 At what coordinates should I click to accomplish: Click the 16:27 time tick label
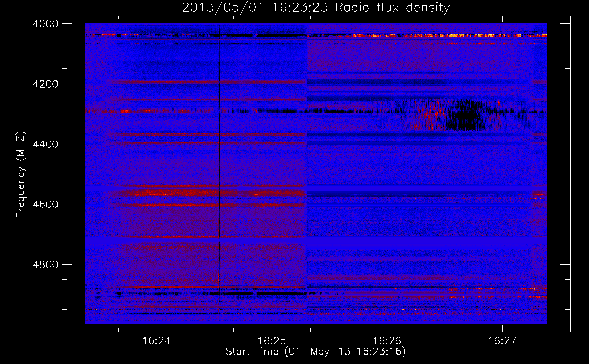(x=502, y=341)
